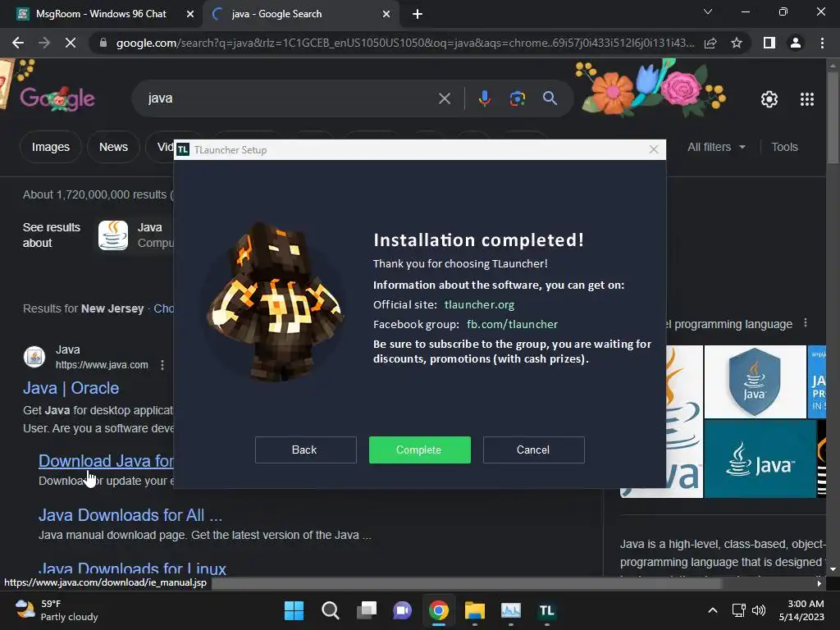This screenshot has height=630, width=840.
Task: Click the Google doodle logo
Action: [x=57, y=98]
